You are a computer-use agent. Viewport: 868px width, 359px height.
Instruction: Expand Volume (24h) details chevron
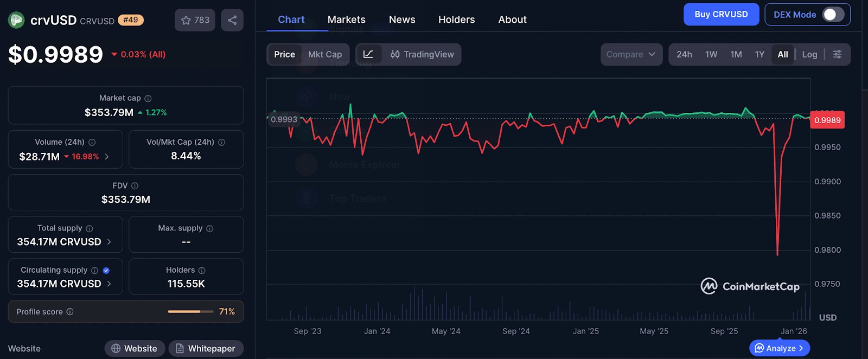tap(107, 157)
